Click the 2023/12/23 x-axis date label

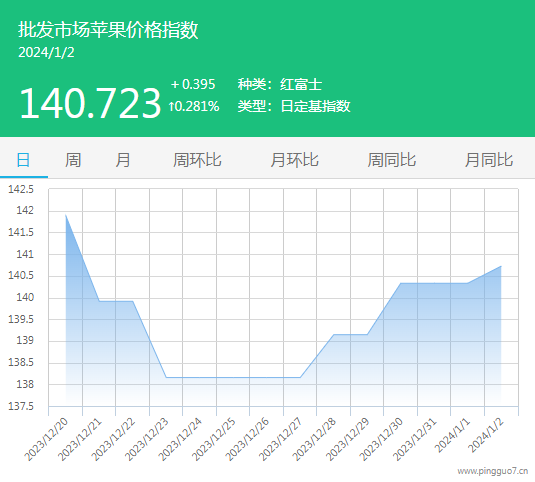coord(147,439)
